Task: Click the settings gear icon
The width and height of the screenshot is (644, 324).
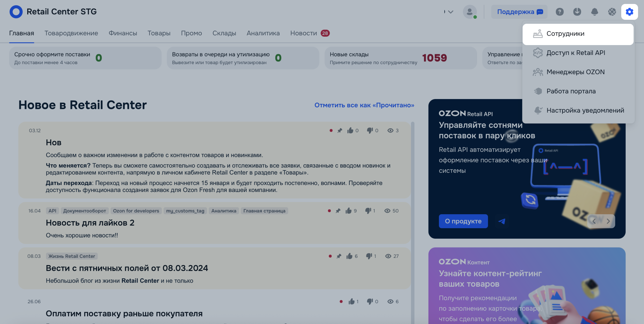Action: 629,12
